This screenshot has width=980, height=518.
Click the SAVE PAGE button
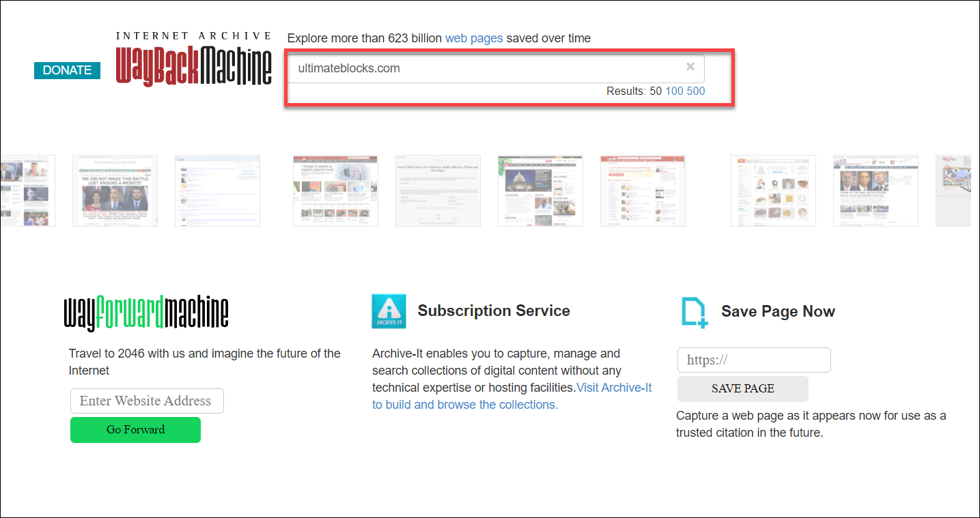click(x=743, y=389)
